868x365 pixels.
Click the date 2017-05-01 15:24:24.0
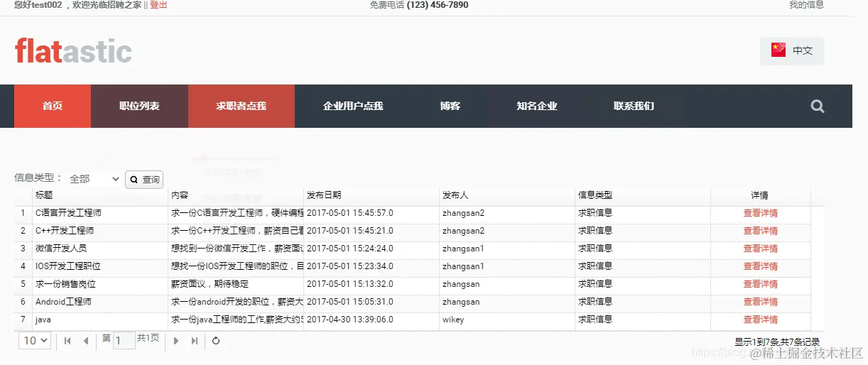(x=350, y=249)
